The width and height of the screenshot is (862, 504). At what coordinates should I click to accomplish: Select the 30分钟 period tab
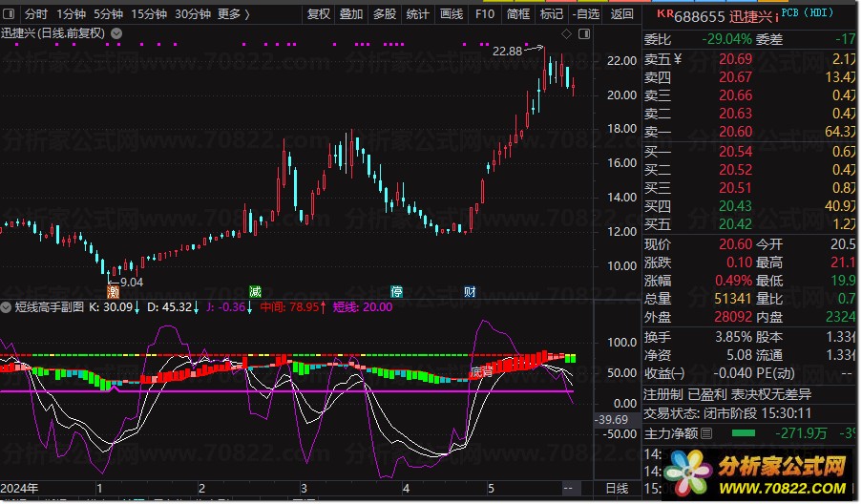pos(193,13)
